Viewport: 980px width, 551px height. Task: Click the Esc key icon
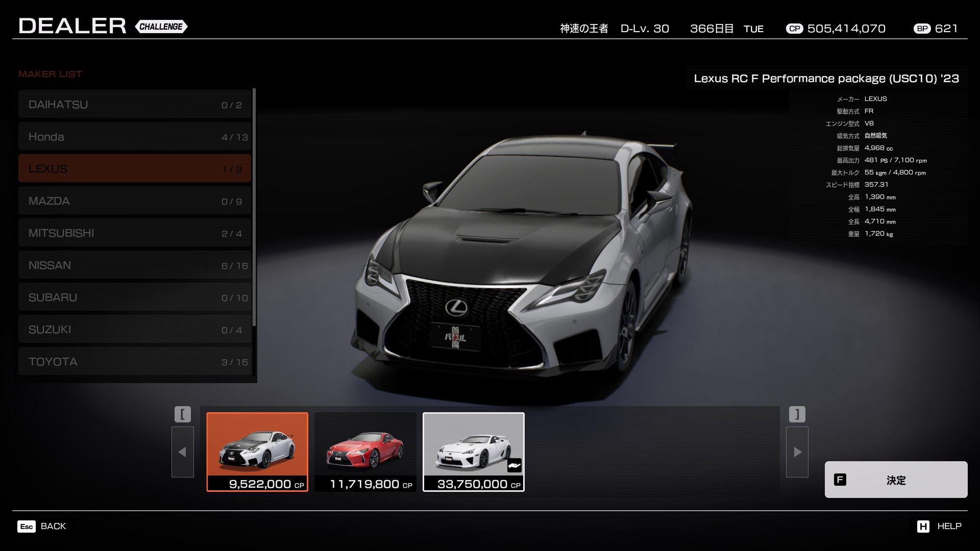pos(27,527)
